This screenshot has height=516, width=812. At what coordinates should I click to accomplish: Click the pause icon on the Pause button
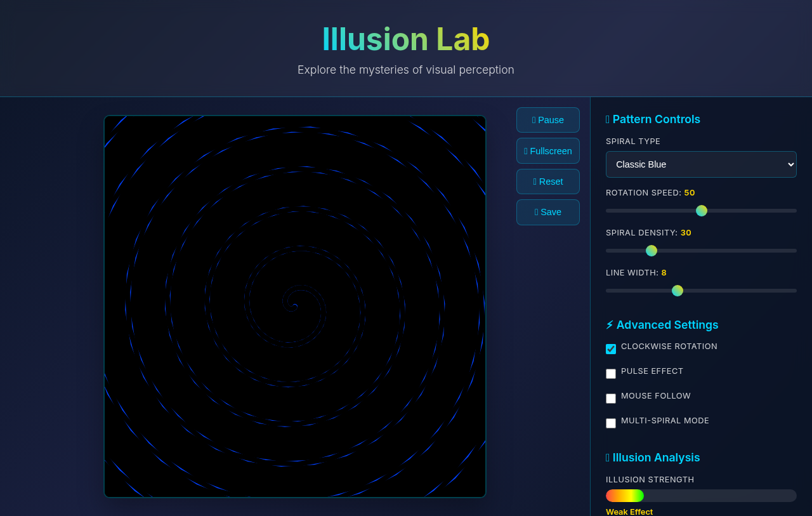[x=534, y=120]
